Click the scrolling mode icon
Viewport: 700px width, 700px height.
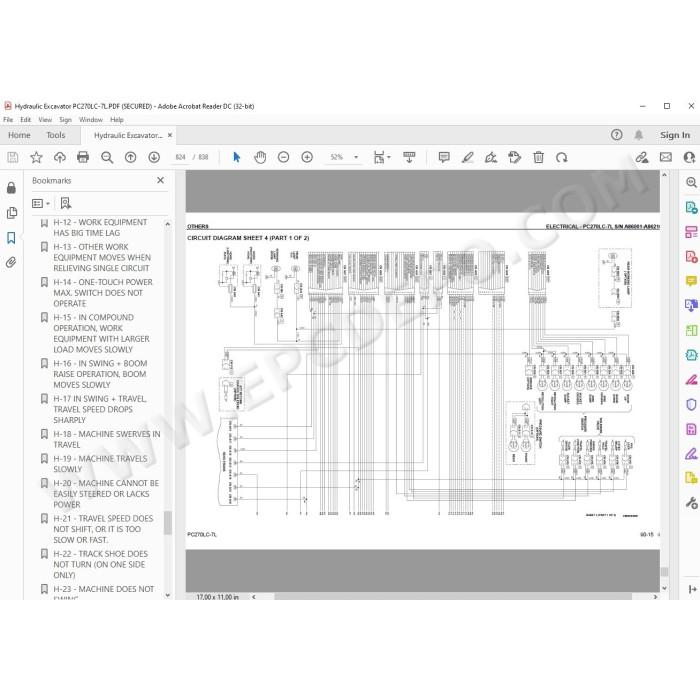(409, 157)
